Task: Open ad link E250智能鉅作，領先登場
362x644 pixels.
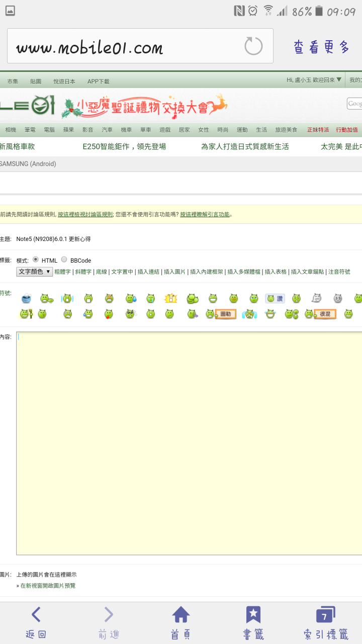Action: (x=124, y=146)
